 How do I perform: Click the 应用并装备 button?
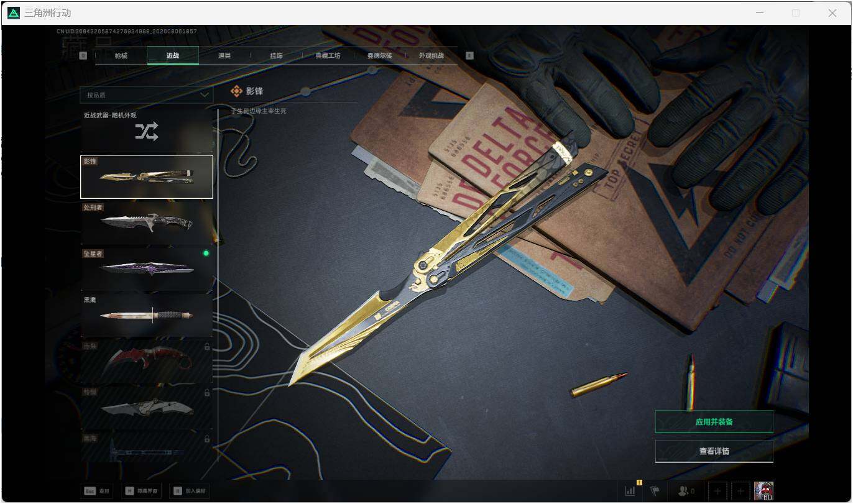click(714, 422)
